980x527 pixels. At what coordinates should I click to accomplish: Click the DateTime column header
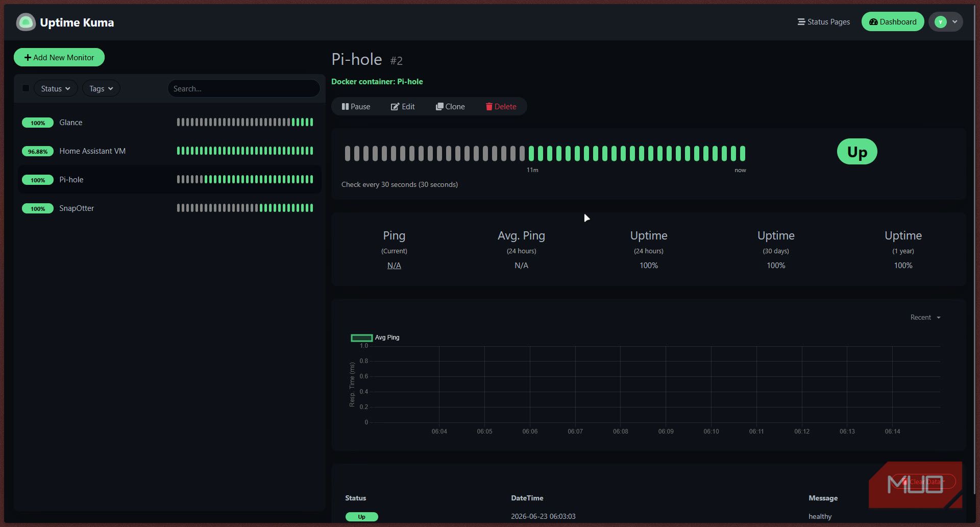(527, 498)
